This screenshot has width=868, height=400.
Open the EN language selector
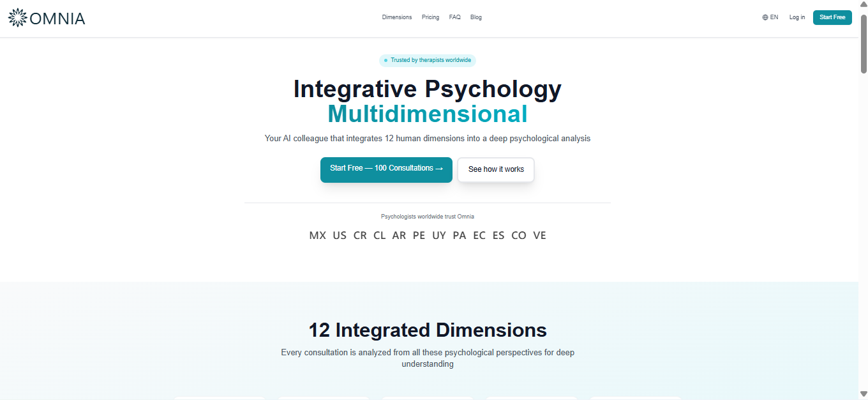(x=770, y=17)
